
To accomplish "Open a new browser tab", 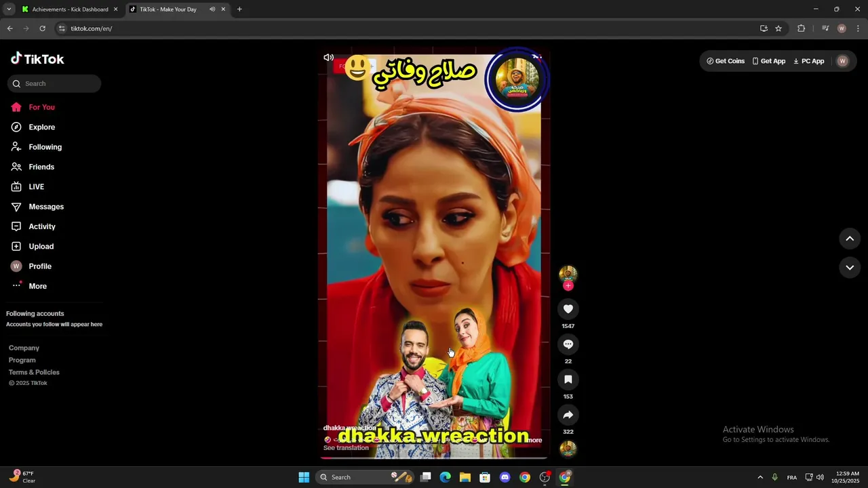I will [x=239, y=9].
